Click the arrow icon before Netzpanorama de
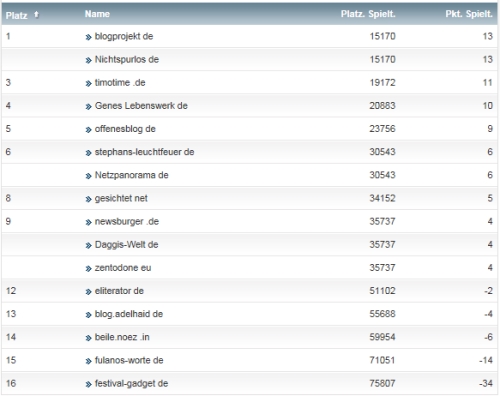The image size is (500, 396). coord(88,176)
